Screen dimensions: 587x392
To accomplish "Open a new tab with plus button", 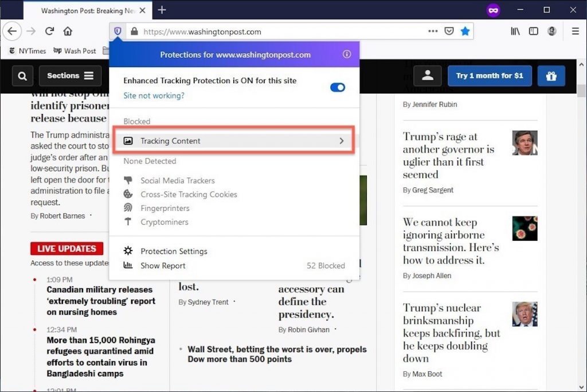I will pos(162,10).
